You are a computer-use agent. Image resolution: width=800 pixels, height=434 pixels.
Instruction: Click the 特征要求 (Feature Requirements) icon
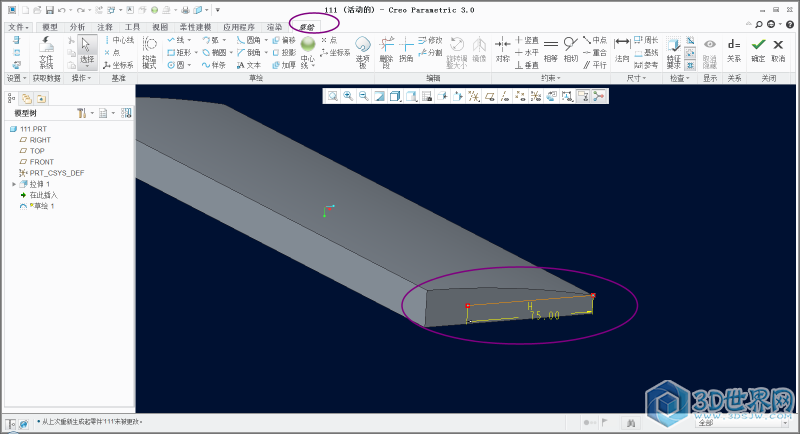673,52
